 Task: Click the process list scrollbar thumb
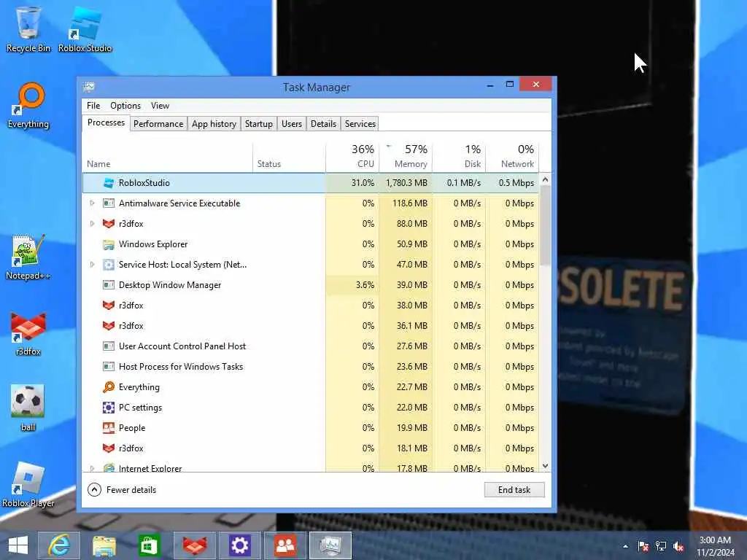[x=546, y=226]
